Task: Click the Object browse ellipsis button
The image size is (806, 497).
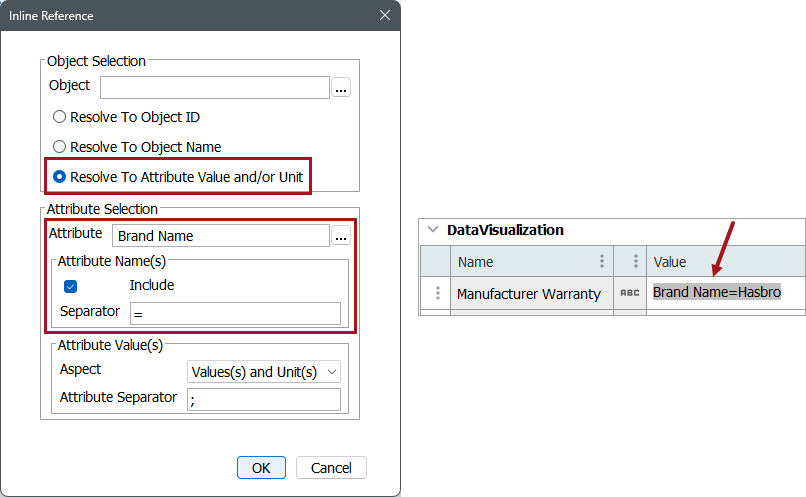Action: [x=341, y=88]
